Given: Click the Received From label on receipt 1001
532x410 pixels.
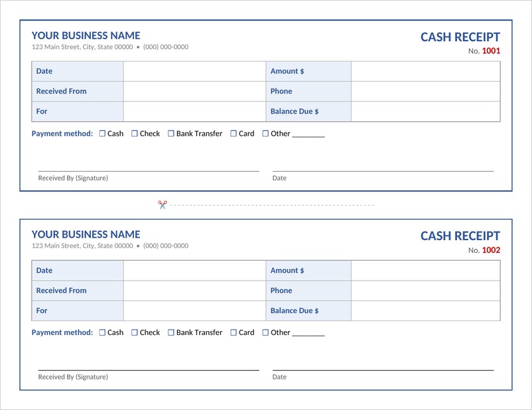Looking at the screenshot, I should pyautogui.click(x=62, y=91).
